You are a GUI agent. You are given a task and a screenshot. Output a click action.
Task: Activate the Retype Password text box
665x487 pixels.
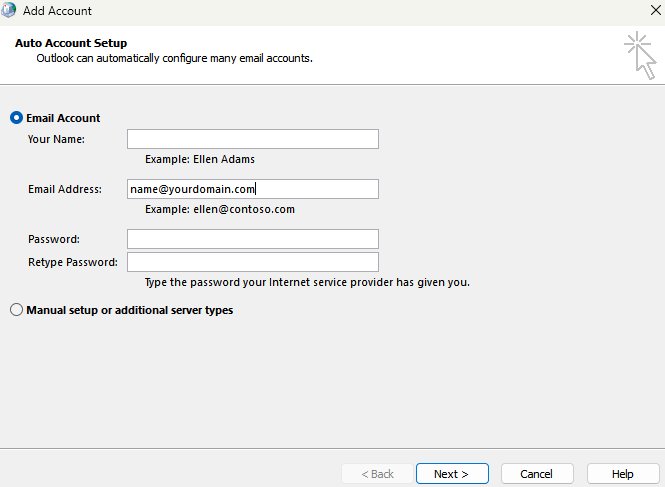coord(252,262)
